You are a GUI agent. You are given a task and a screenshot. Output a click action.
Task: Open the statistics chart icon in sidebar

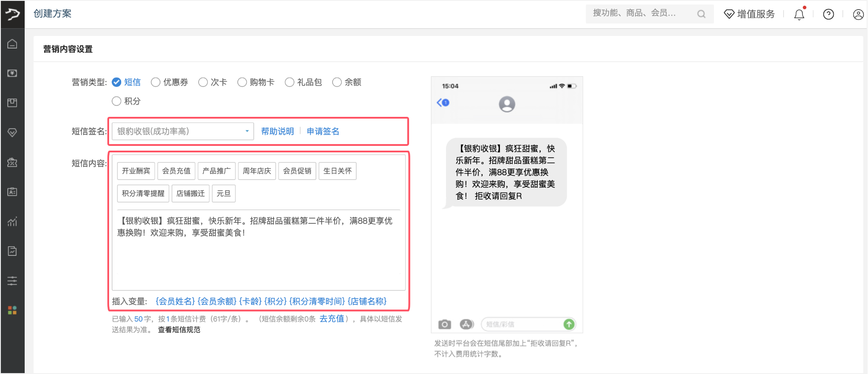click(12, 222)
